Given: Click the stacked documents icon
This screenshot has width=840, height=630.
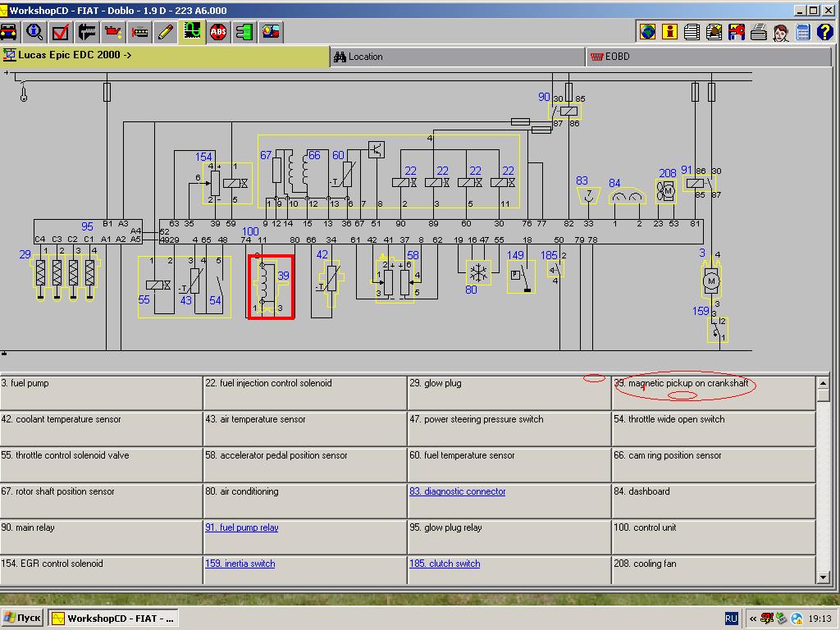Looking at the screenshot, I should coord(692,32).
